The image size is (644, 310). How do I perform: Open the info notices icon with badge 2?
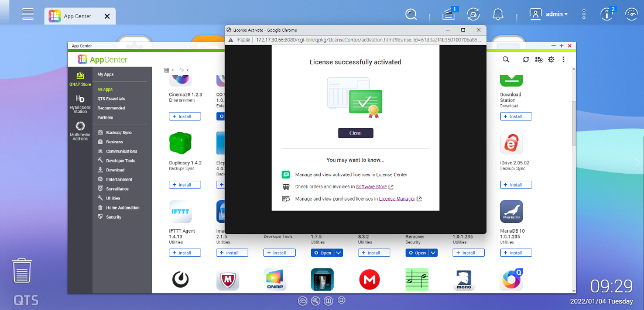point(608,14)
